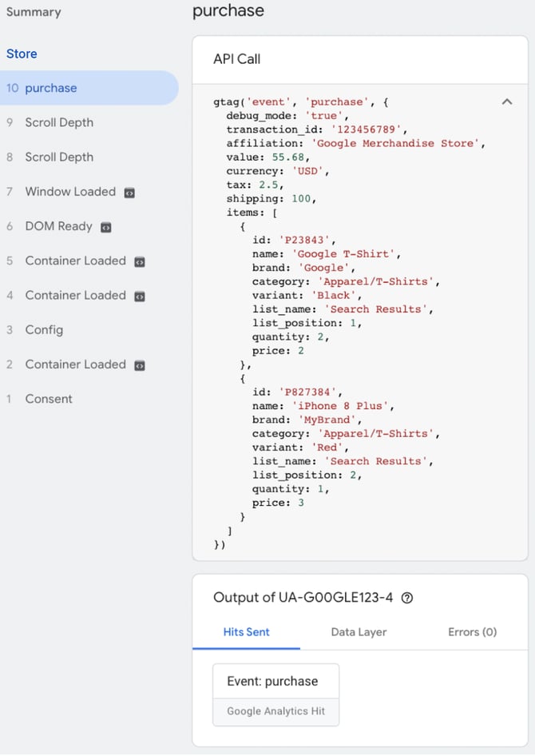
Task: Open event 3 Config
Action: (x=43, y=329)
